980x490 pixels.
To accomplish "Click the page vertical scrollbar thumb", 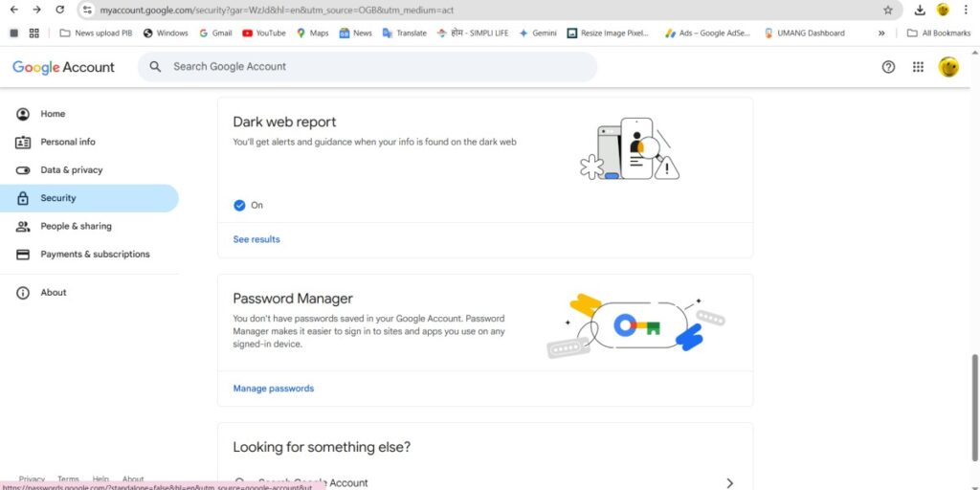I will tap(975, 392).
